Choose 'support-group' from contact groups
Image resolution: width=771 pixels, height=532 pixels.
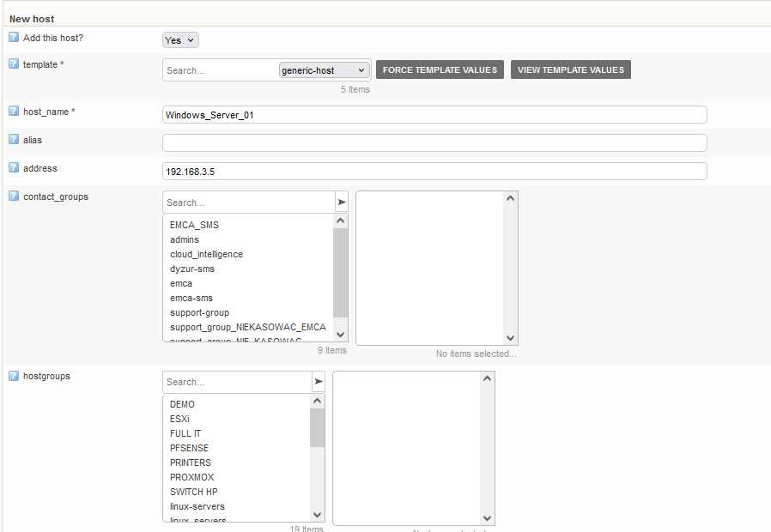(199, 312)
